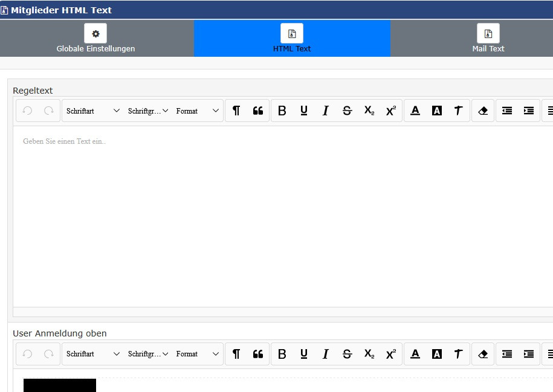Image resolution: width=553 pixels, height=392 pixels.
Task: Toggle italic in the Regeltext editor toolbar
Action: tap(326, 111)
